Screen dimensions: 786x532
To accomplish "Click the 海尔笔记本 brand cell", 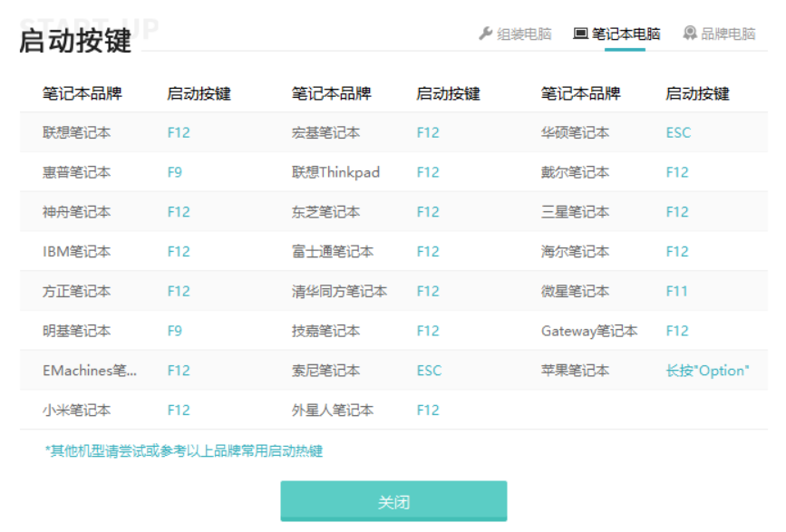I will 575,251.
